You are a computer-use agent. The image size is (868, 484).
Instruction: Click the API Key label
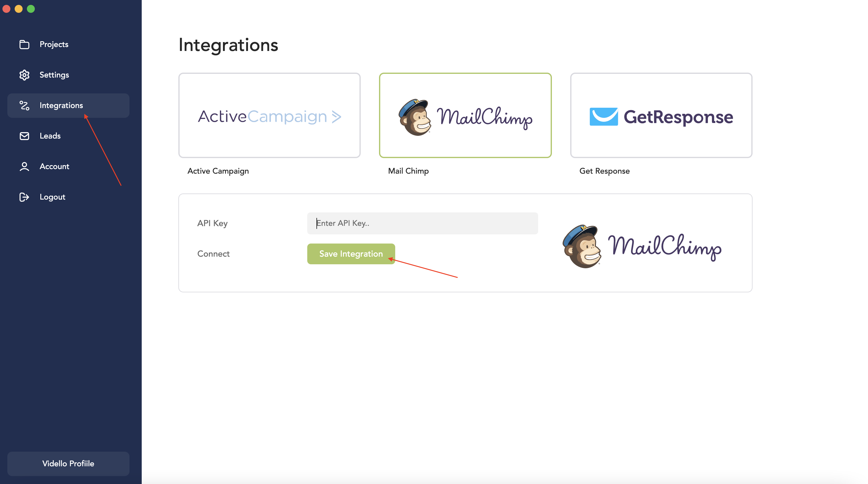point(212,223)
